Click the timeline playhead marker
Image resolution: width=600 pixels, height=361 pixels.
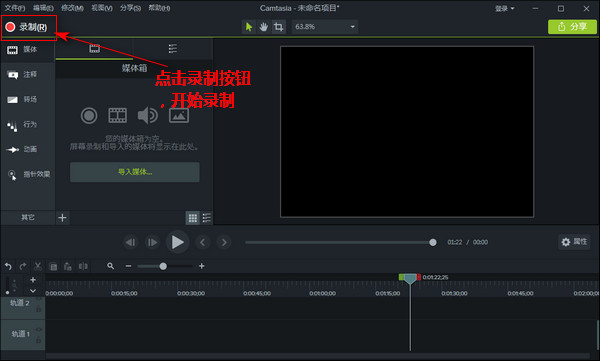[410, 279]
